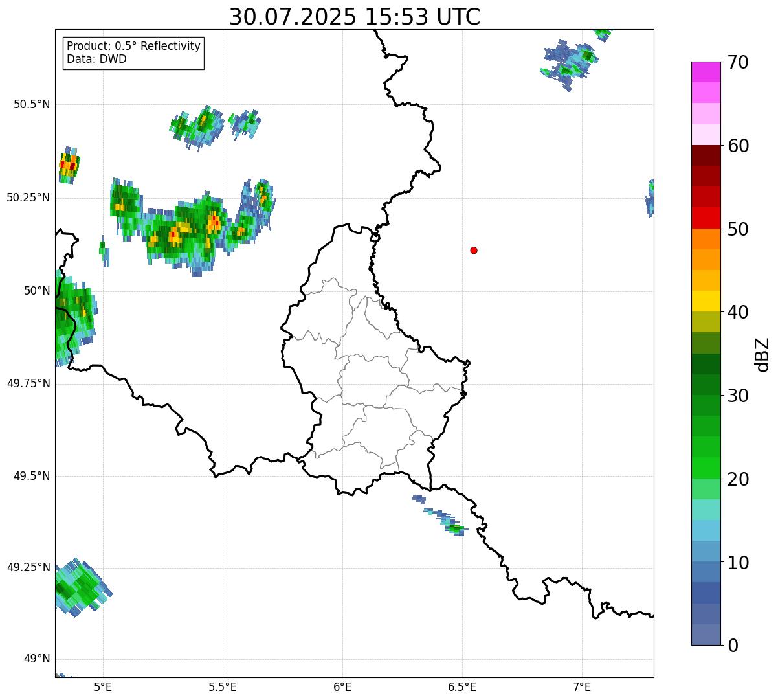Click the red location marker dot
Viewport: 778px width, 700px height.
(474, 250)
